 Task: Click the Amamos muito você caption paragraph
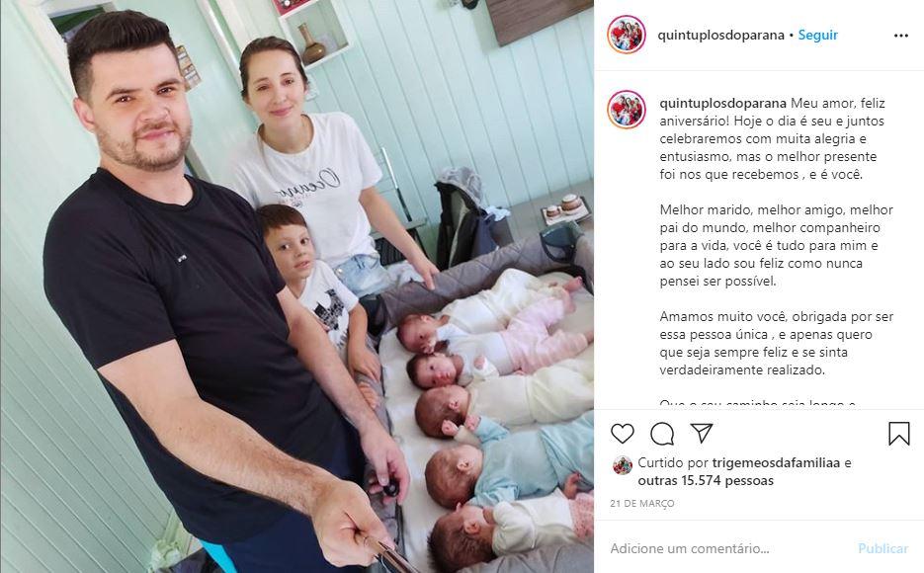click(776, 344)
